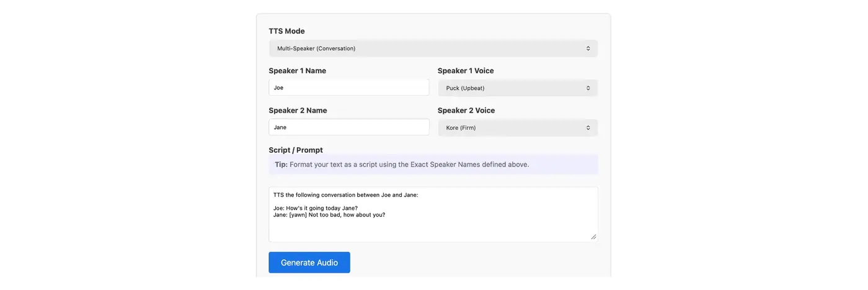Click the Speaker 1 Voice label

(x=466, y=71)
